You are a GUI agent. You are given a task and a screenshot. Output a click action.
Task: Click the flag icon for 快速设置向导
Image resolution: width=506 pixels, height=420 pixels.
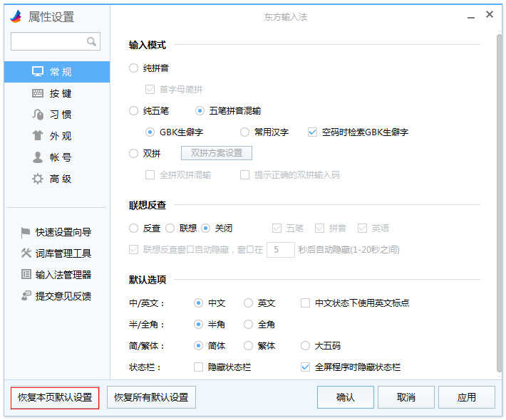(25, 232)
